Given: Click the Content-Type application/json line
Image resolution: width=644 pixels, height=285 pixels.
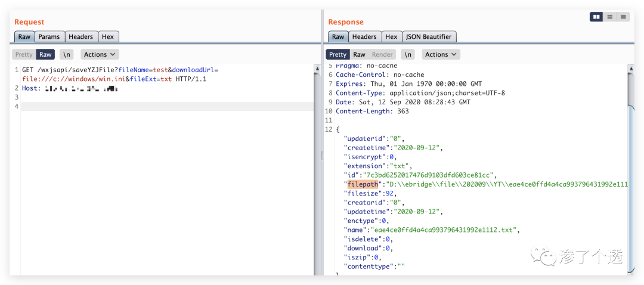Looking at the screenshot, I should (x=420, y=93).
